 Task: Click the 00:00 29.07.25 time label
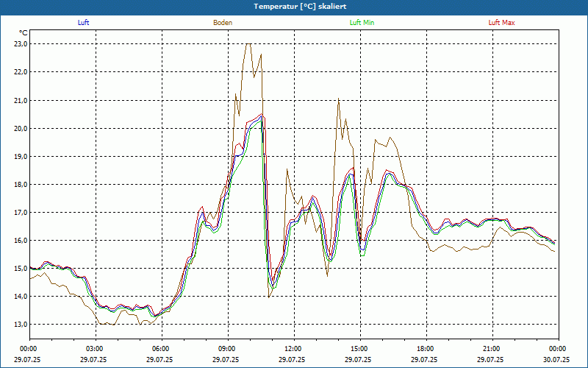coord(28,354)
